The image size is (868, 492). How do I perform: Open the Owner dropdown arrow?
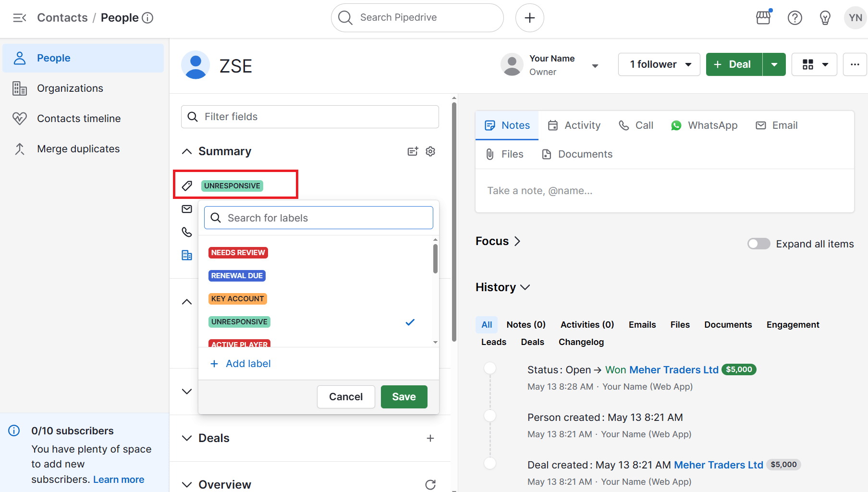(x=595, y=66)
